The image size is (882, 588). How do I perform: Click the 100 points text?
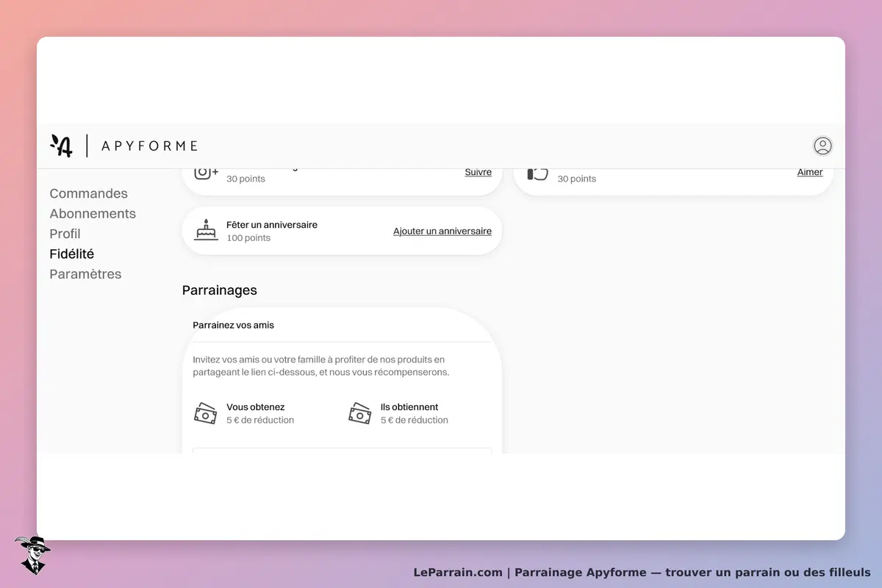pos(248,238)
